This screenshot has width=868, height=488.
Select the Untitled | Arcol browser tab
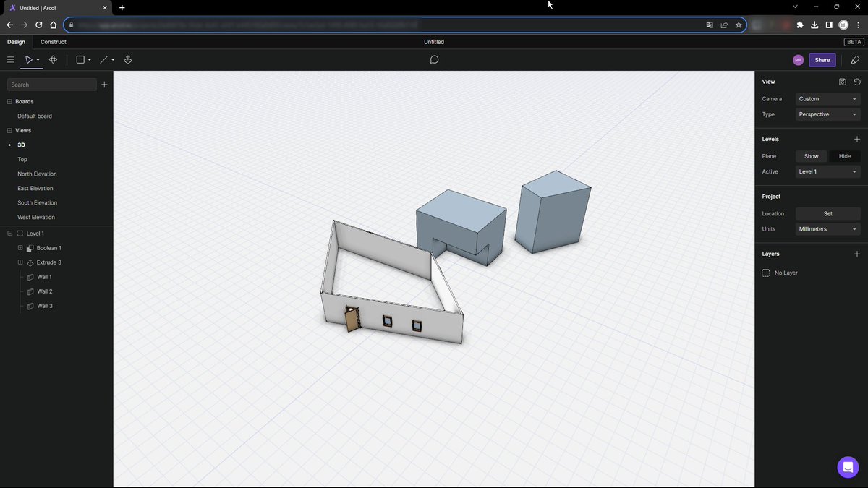pyautogui.click(x=58, y=8)
